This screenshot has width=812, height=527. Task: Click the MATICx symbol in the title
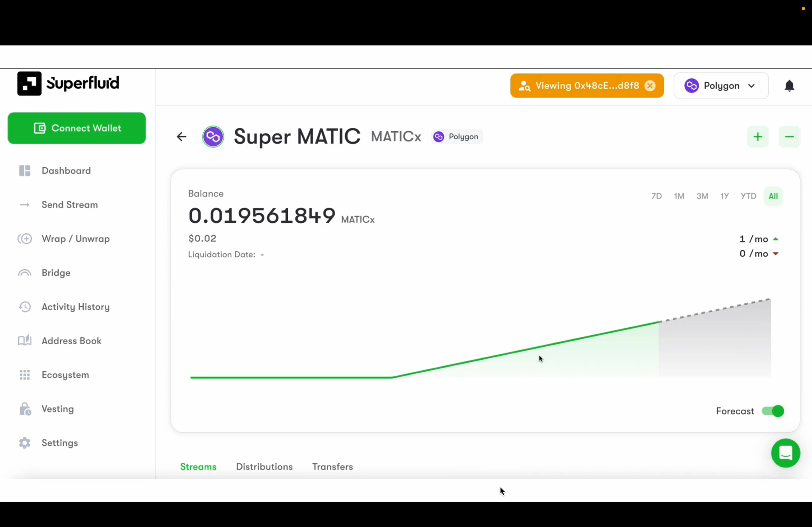pyautogui.click(x=396, y=137)
